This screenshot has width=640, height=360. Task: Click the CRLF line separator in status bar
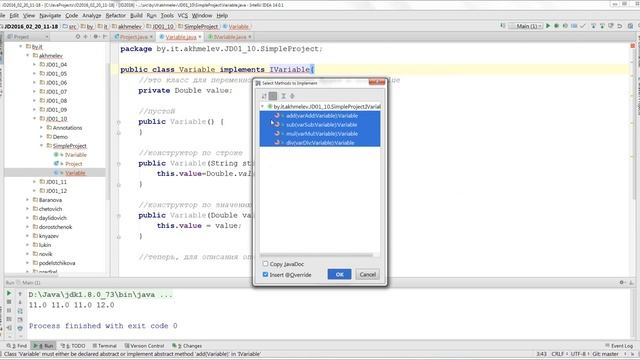[x=558, y=354]
